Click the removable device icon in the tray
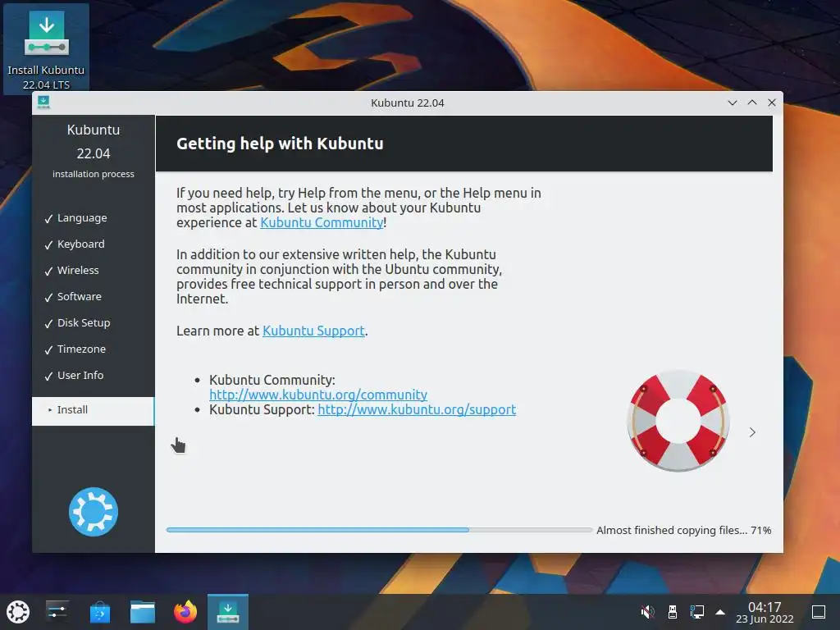This screenshot has height=630, width=840. (673, 612)
